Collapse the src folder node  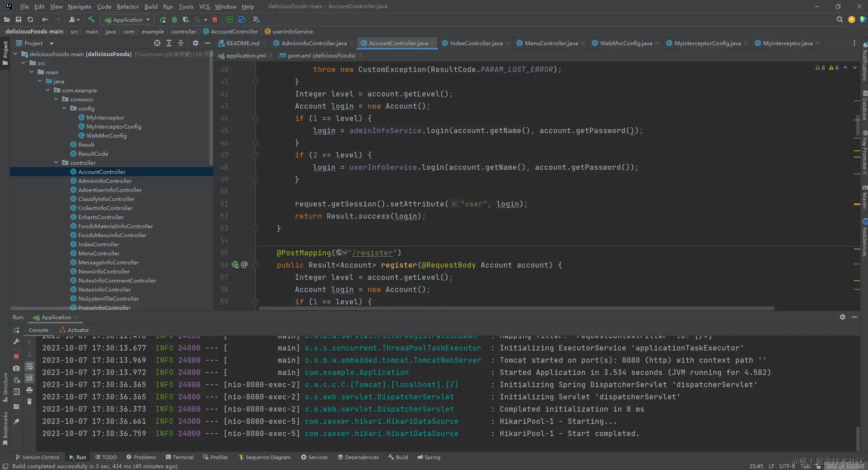click(x=24, y=63)
